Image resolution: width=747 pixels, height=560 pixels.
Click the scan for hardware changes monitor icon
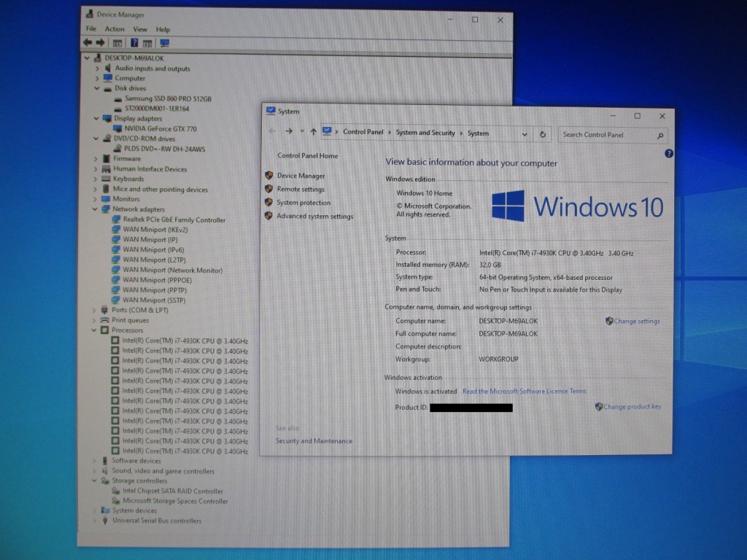164,43
